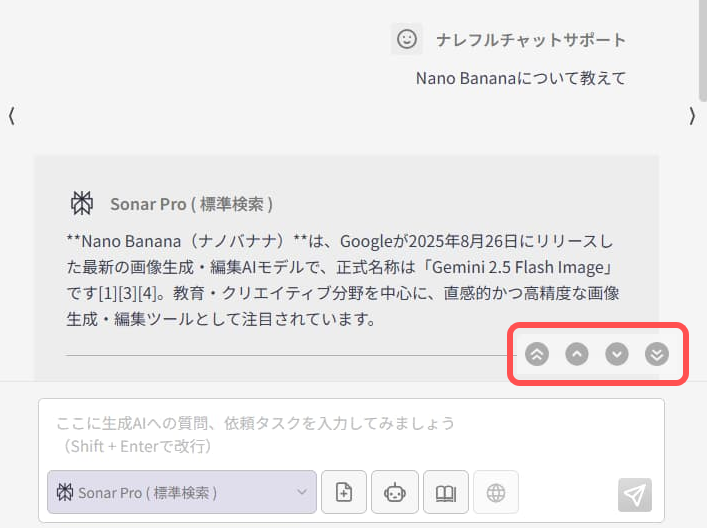707x531 pixels.
Task: Open the robot assistant icon button
Action: [395, 492]
